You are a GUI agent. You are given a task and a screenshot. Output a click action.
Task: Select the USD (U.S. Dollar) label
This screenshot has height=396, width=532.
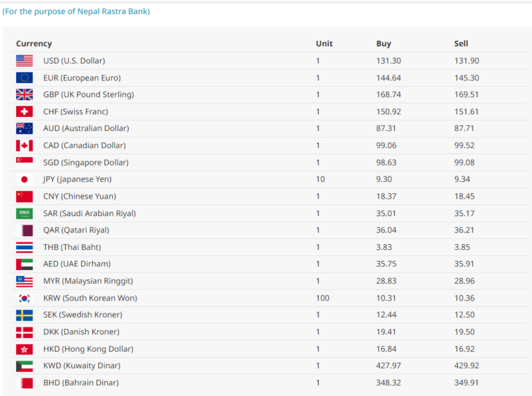pos(74,61)
